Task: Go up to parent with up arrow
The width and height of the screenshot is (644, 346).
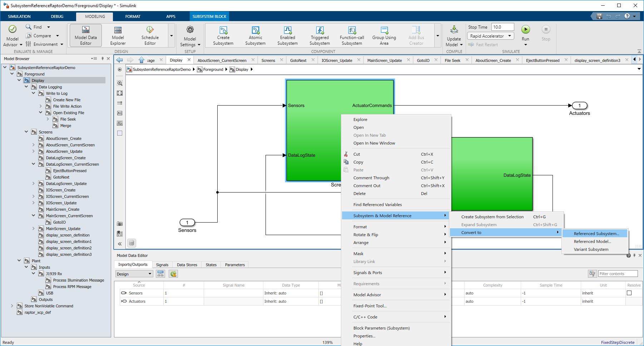Action: point(142,60)
